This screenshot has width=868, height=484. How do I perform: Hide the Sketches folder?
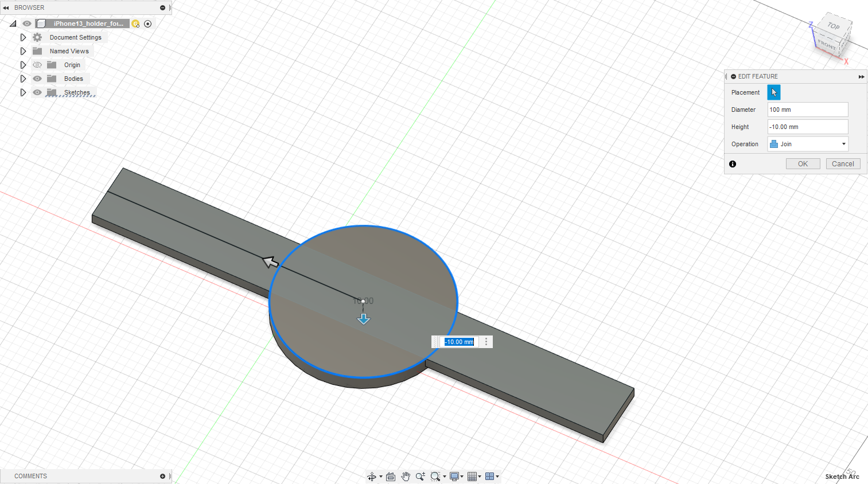[37, 92]
